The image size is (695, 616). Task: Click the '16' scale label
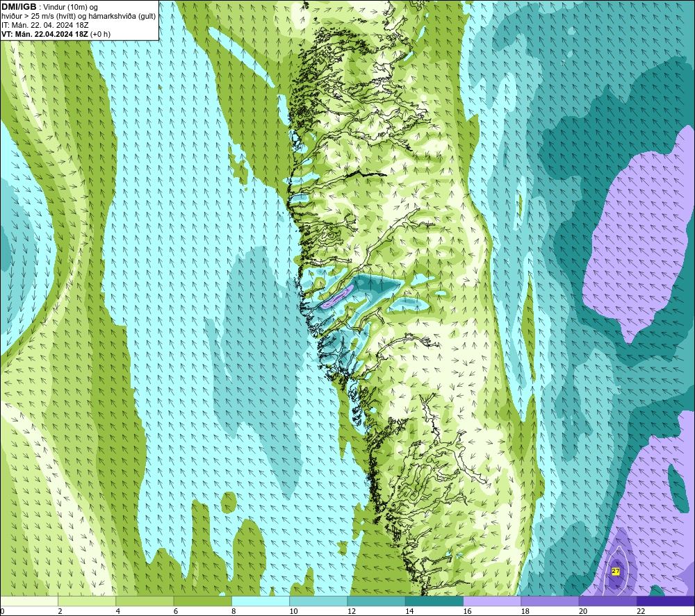(x=467, y=611)
